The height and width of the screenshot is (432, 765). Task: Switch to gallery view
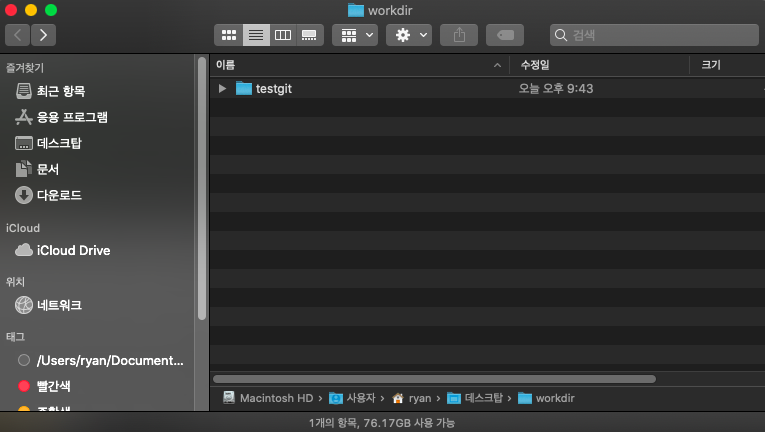309,35
